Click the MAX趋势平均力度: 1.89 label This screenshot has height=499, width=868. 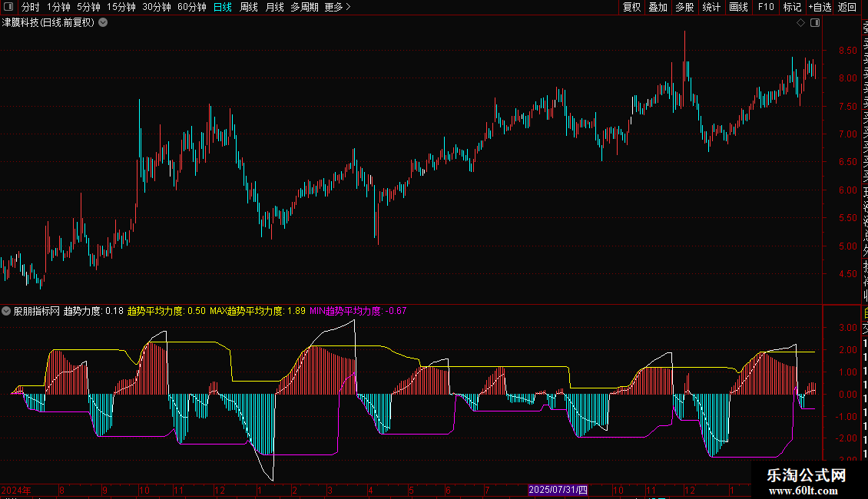point(257,311)
